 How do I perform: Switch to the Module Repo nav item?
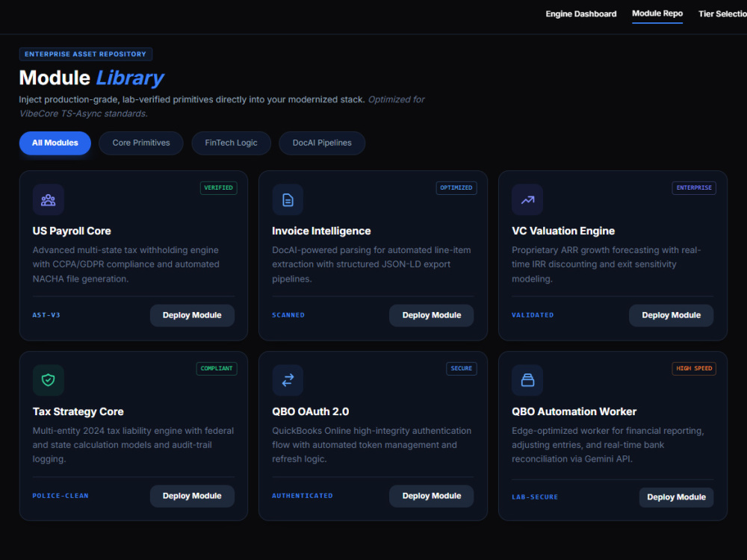(657, 13)
